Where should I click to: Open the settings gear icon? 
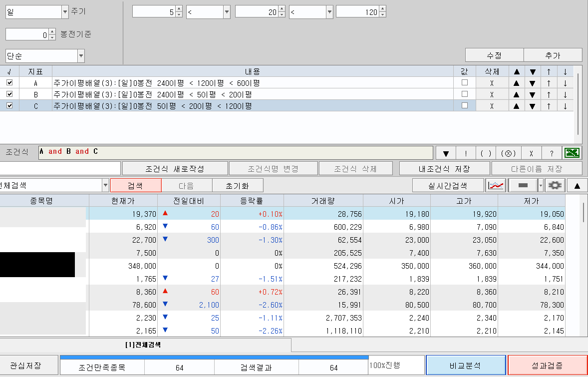pos(556,185)
